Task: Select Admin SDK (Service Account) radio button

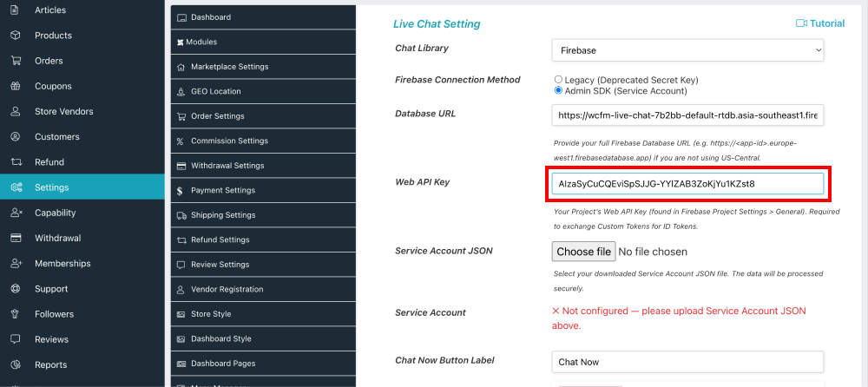Action: tap(558, 90)
